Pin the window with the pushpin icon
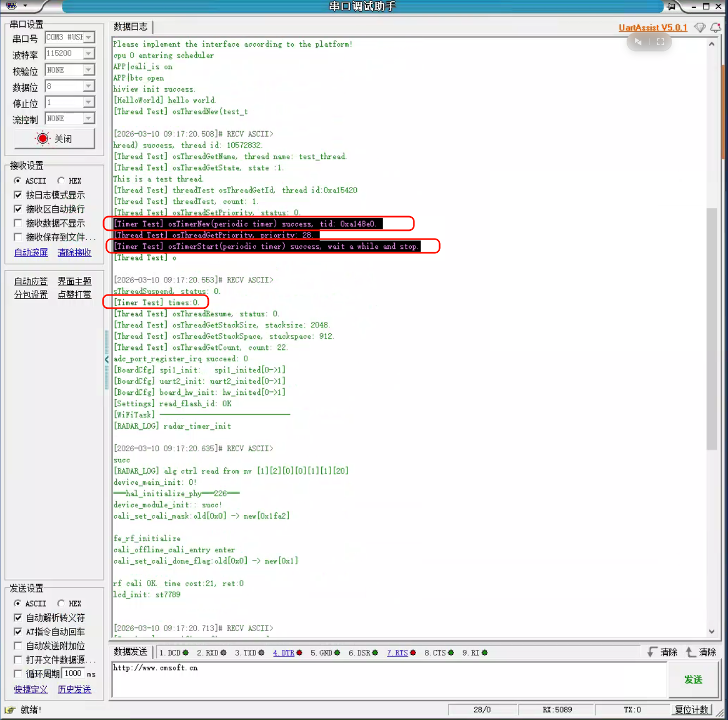This screenshot has width=728, height=720. tap(671, 7)
